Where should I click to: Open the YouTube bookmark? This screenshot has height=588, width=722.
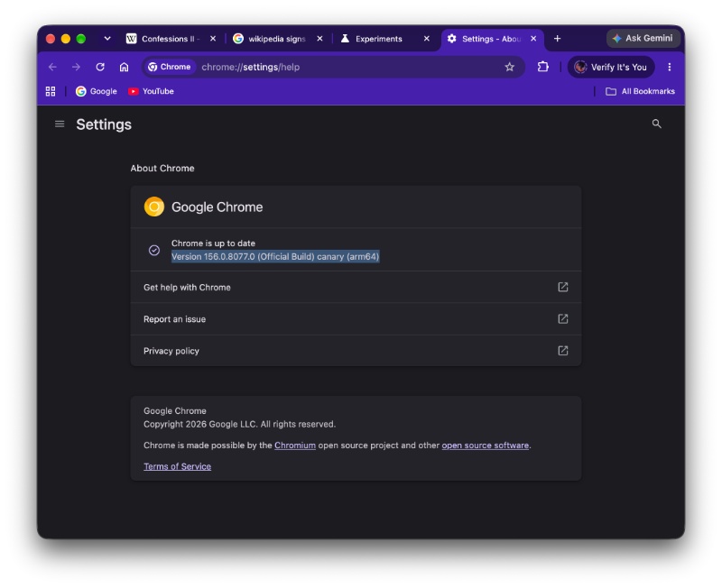point(151,91)
